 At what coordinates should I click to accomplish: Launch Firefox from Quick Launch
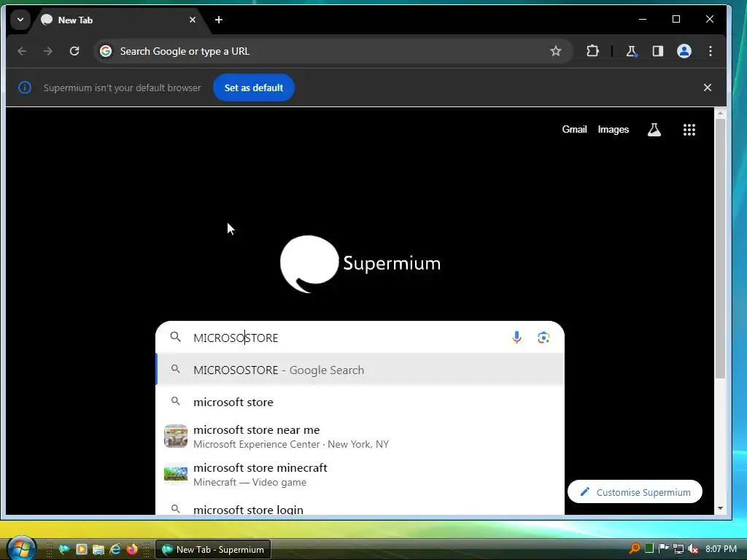(132, 549)
